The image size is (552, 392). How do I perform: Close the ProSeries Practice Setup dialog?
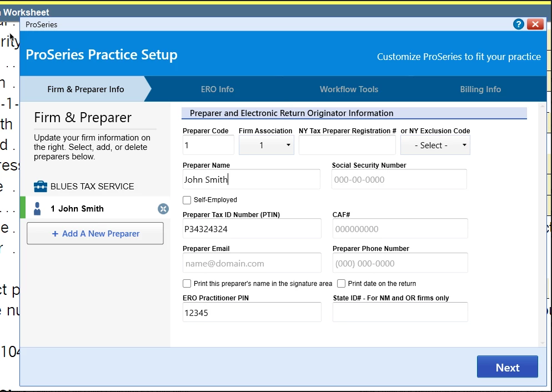click(535, 24)
